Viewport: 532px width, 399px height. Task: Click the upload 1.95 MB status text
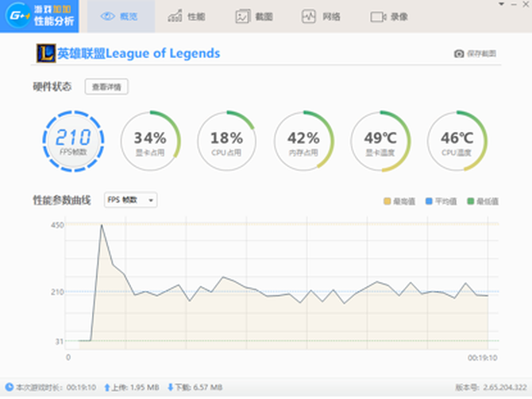(135, 387)
